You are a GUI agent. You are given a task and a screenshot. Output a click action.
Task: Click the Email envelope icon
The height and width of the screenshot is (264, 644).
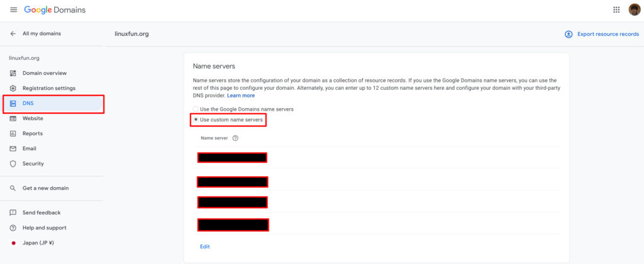[x=13, y=148]
